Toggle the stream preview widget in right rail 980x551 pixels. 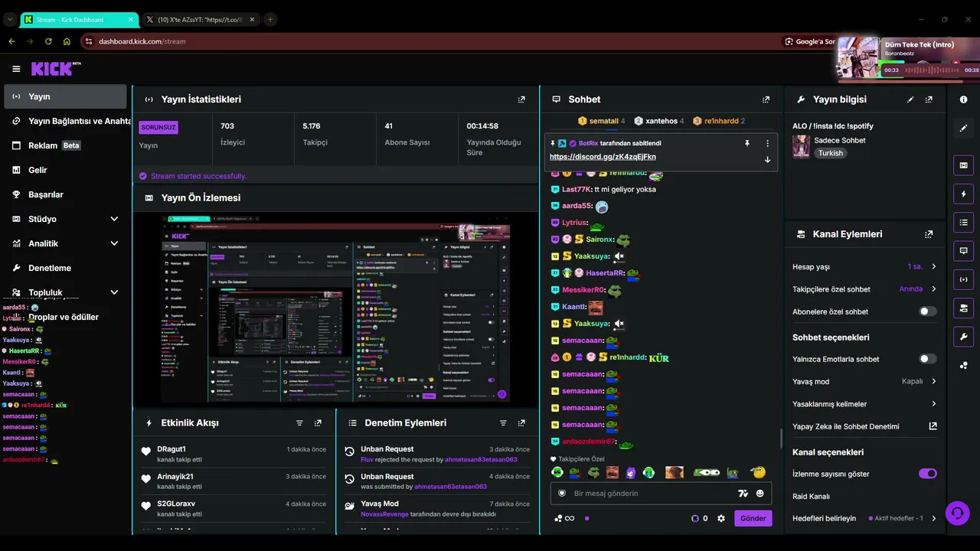pos(963,165)
